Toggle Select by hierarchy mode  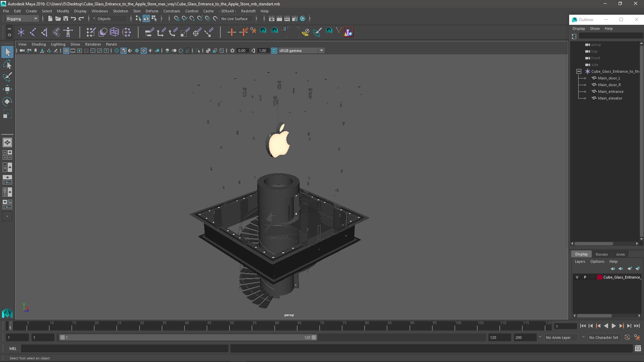click(138, 19)
